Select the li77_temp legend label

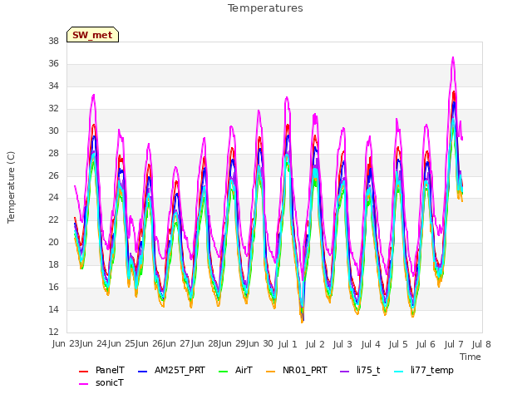(432, 370)
